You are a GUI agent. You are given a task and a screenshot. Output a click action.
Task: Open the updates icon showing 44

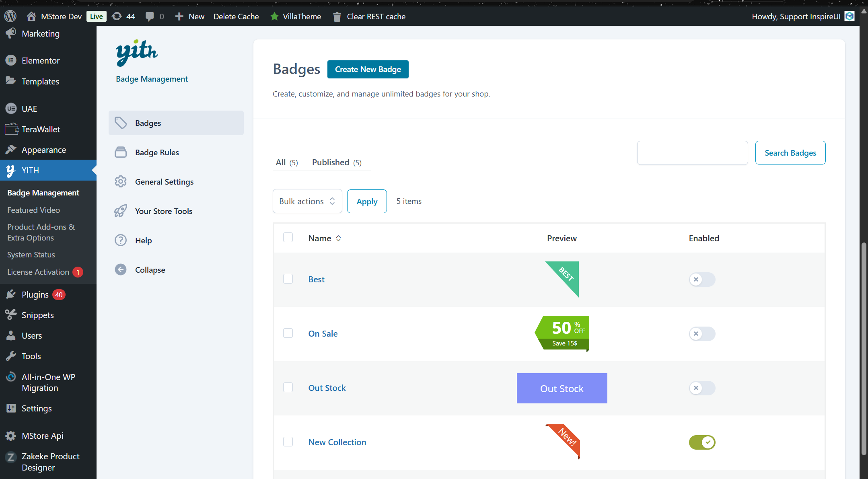coord(117,16)
